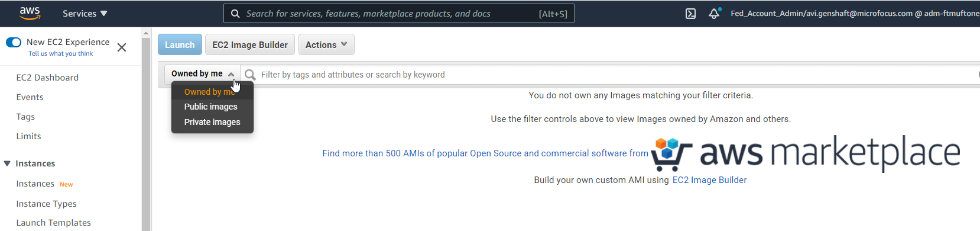
Task: Select Owned by me in the dropdown list
Action: 209,92
